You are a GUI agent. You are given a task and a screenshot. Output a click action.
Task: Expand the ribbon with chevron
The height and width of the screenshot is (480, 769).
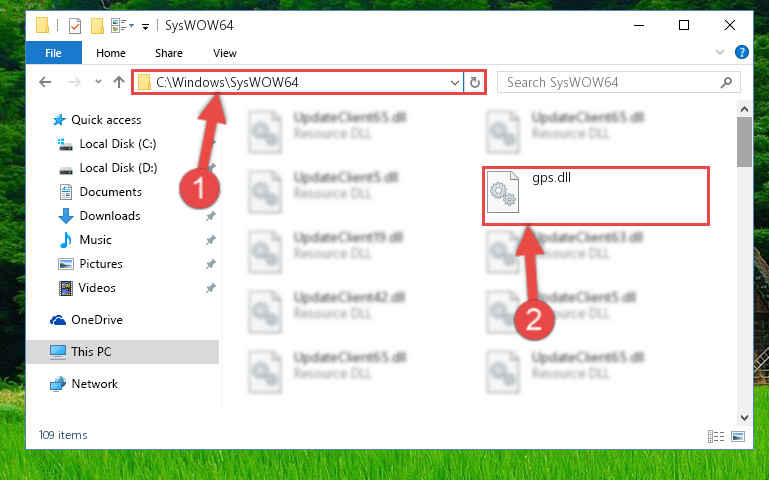(x=719, y=52)
